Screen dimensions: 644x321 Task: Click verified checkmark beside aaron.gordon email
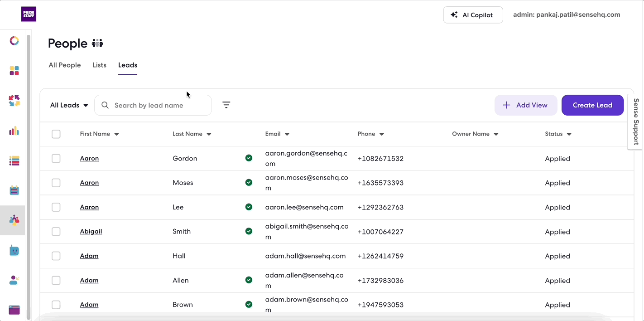249,158
